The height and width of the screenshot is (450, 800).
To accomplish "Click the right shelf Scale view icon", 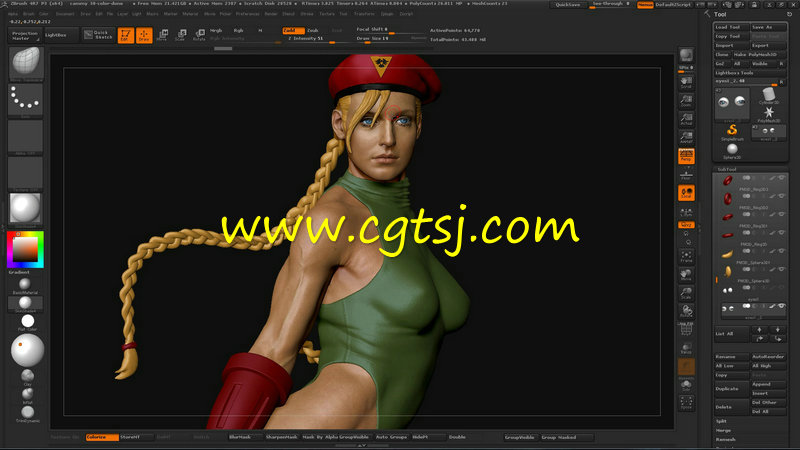I will tap(686, 293).
